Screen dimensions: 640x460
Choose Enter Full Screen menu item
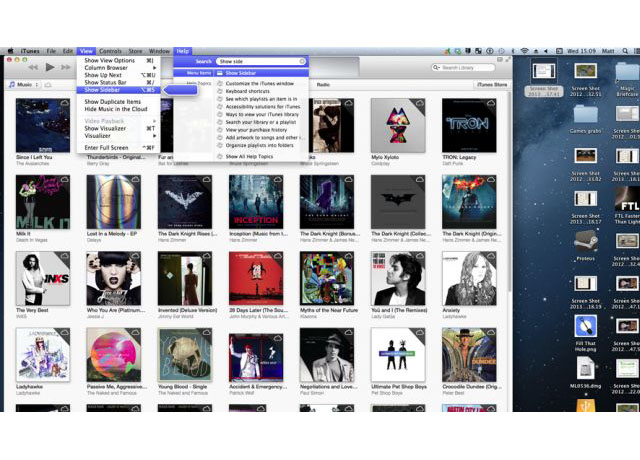pos(118,147)
